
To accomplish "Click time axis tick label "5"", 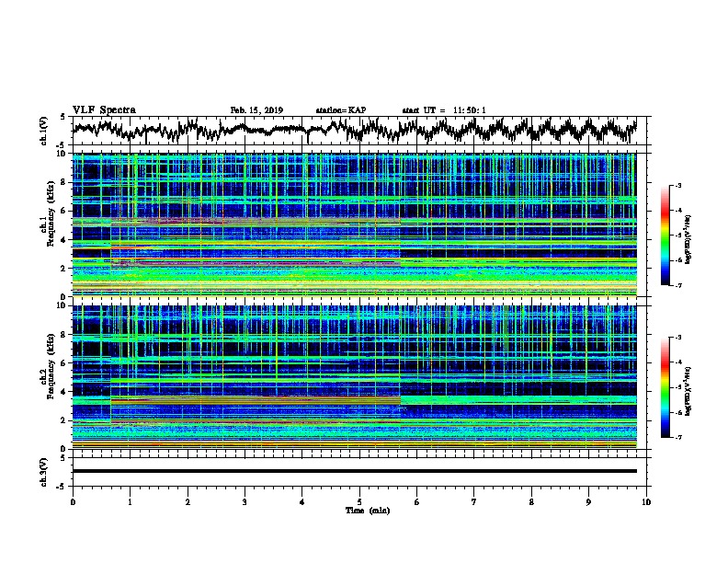I will click(359, 502).
